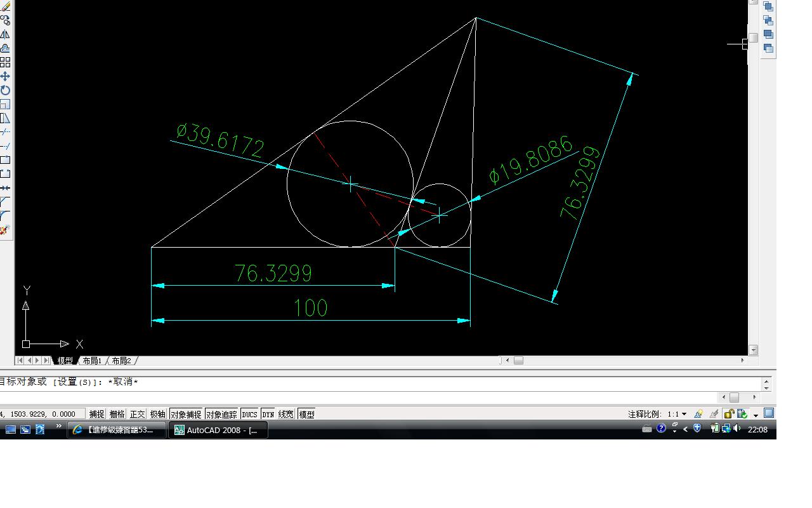The width and height of the screenshot is (812, 508).
Task: Select the Break at Point tool
Action: [5, 160]
